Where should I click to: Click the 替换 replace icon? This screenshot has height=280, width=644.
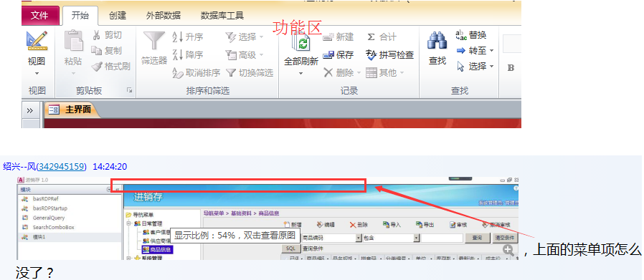[x=461, y=35]
